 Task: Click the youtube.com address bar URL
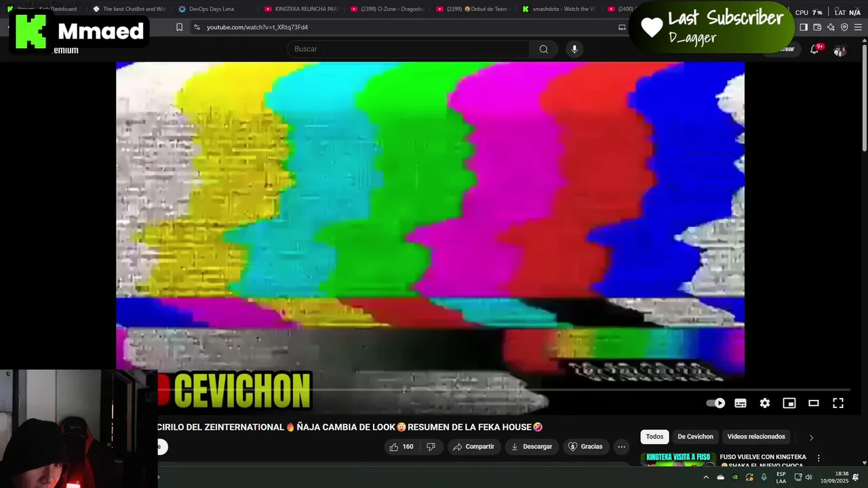click(257, 27)
